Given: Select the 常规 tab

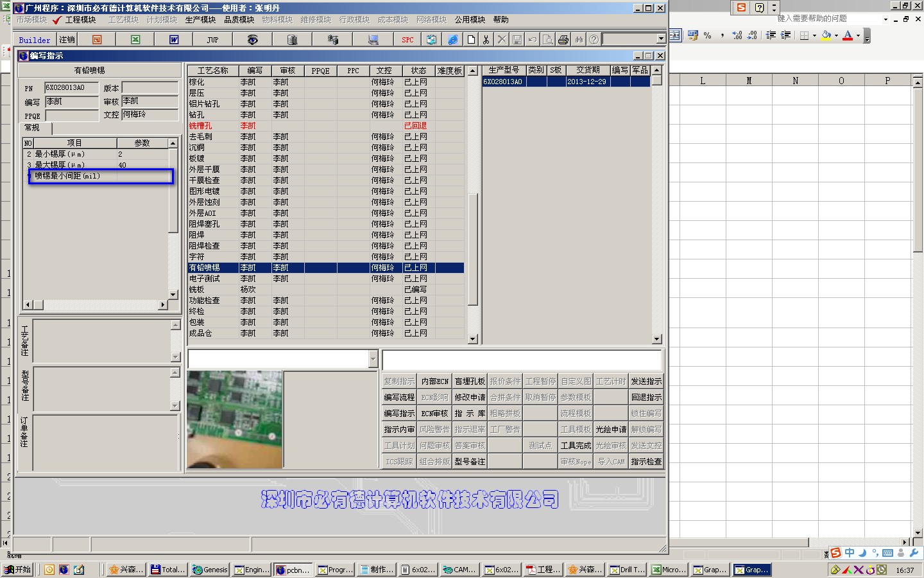Looking at the screenshot, I should coord(33,128).
